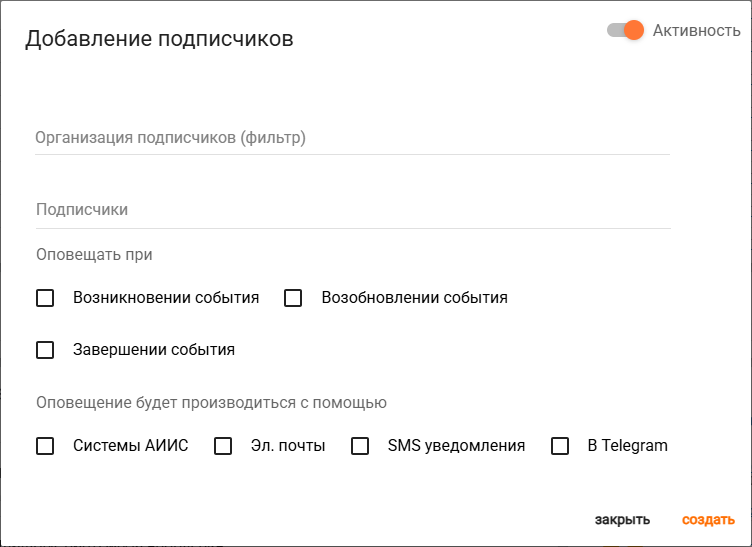Enable the Системы АИИС notification checkbox
Screen dimensions: 752x547
45,446
